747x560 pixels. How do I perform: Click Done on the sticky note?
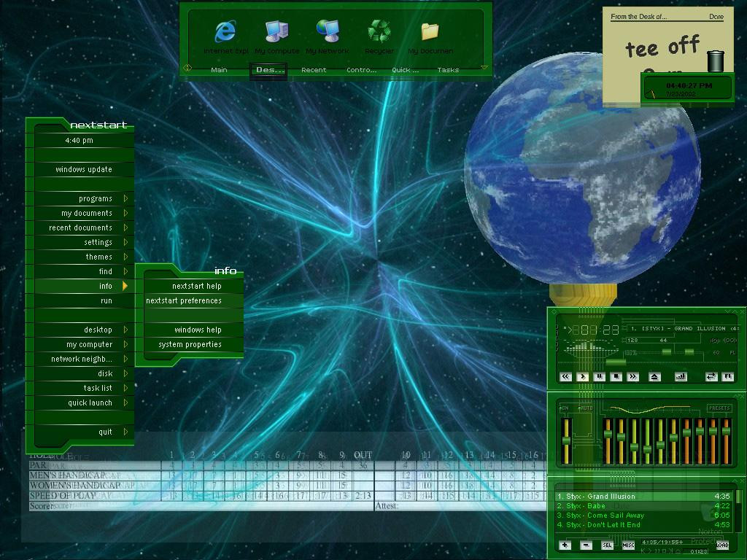coord(716,17)
